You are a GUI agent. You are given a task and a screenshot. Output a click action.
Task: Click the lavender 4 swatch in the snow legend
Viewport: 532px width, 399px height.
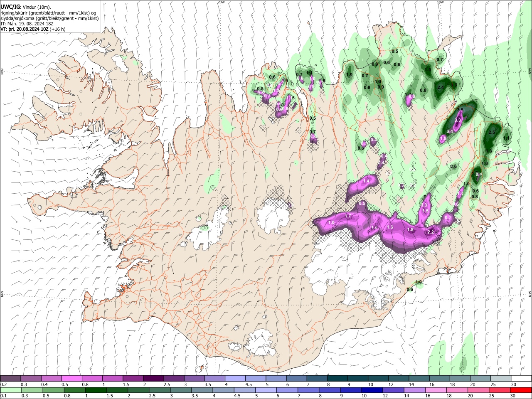point(234,379)
